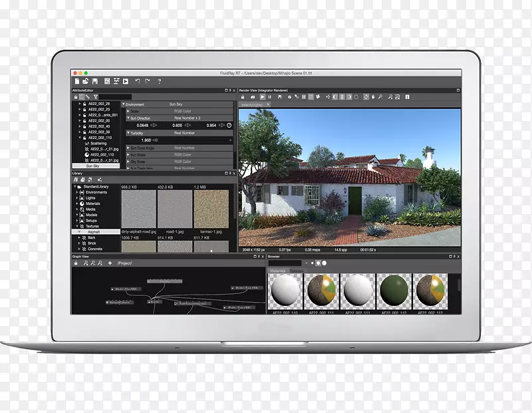The width and height of the screenshot is (532, 413).
Task: Close the beauty(rgba) tab
Action: pyautogui.click(x=268, y=104)
